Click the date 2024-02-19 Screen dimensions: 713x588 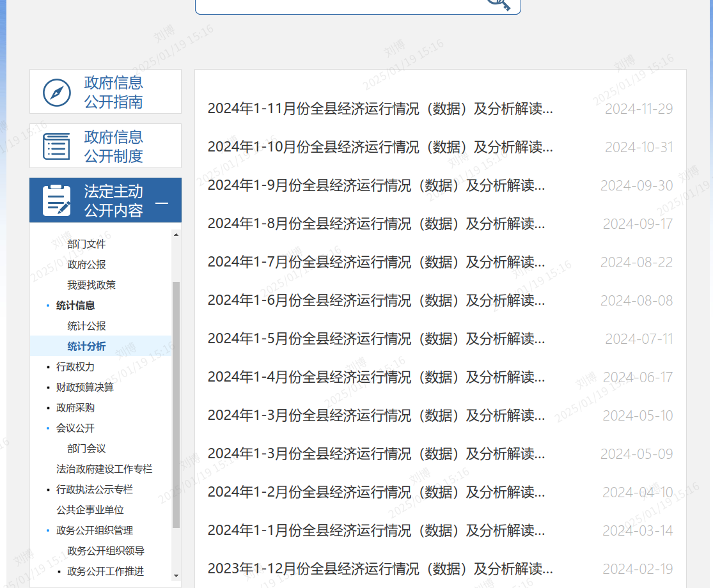(x=638, y=569)
